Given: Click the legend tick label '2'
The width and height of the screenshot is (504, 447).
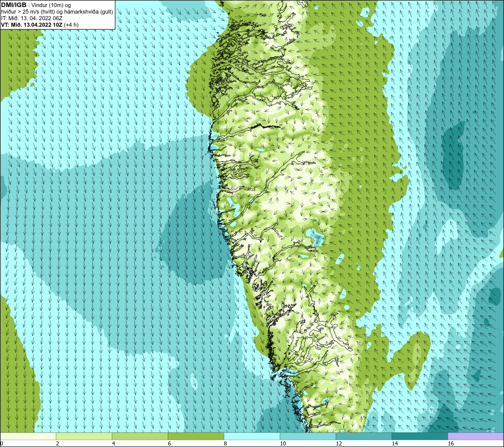Looking at the screenshot, I should 57,443.
